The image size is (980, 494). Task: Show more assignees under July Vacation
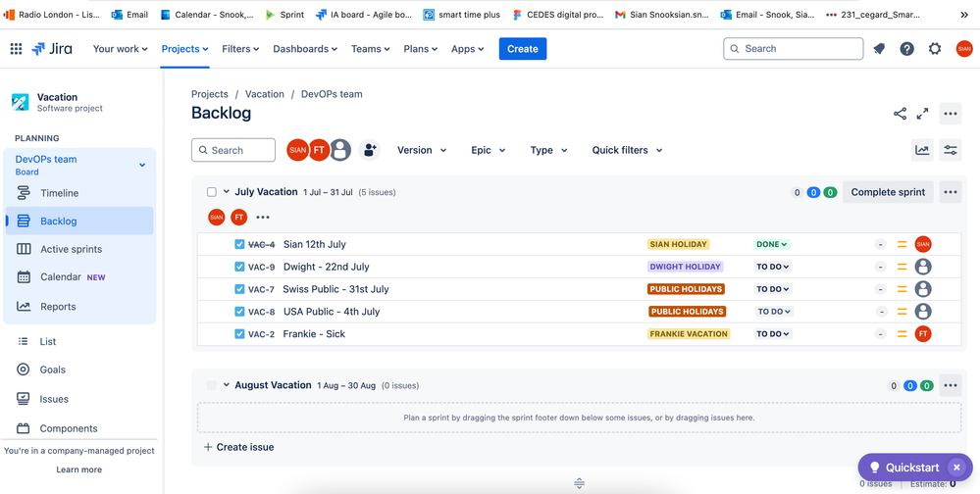click(263, 218)
